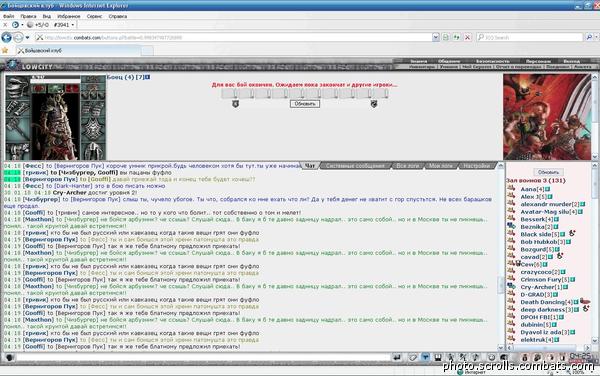
Task: Click user name alexandr murder[2] in list
Action: [x=549, y=204]
